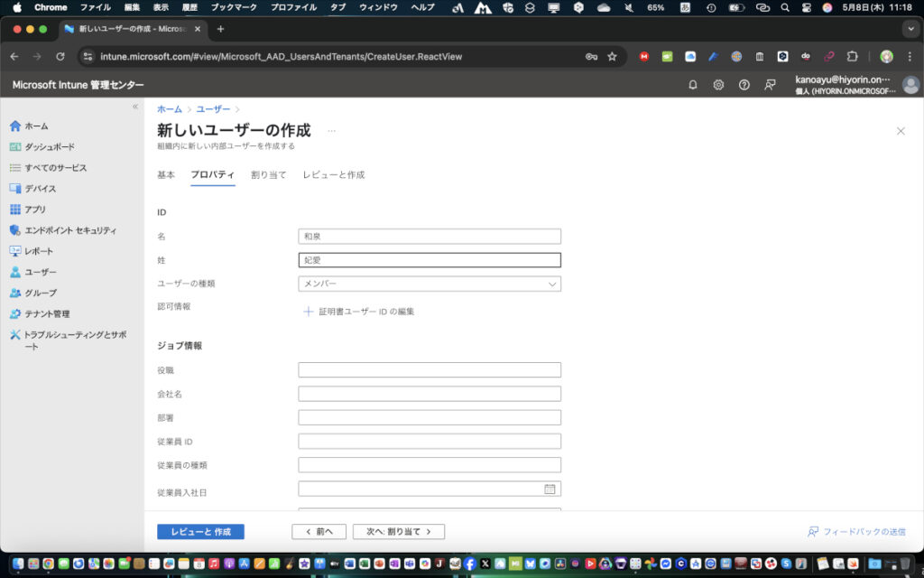Open Control Center in the menu bar
Viewport: 924px width, 578px height.
tap(807, 7)
